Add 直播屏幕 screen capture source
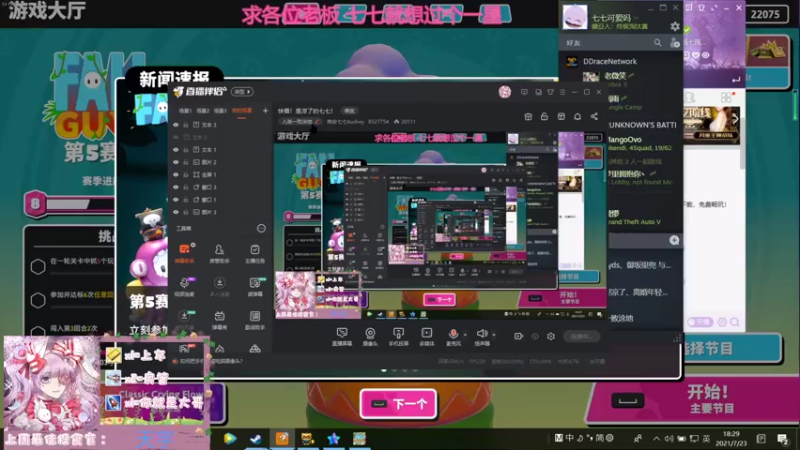800x450 pixels. click(x=341, y=337)
